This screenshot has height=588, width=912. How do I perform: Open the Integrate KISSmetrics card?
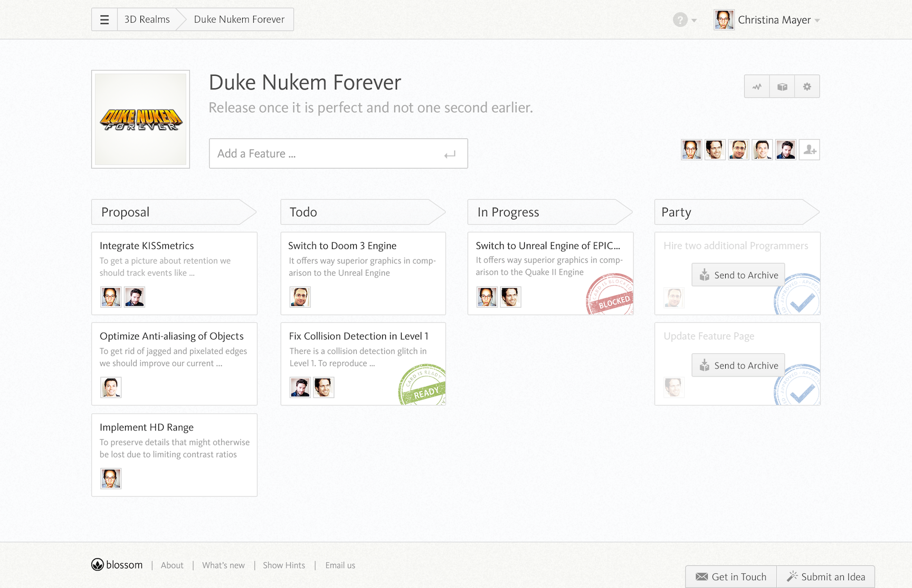147,246
